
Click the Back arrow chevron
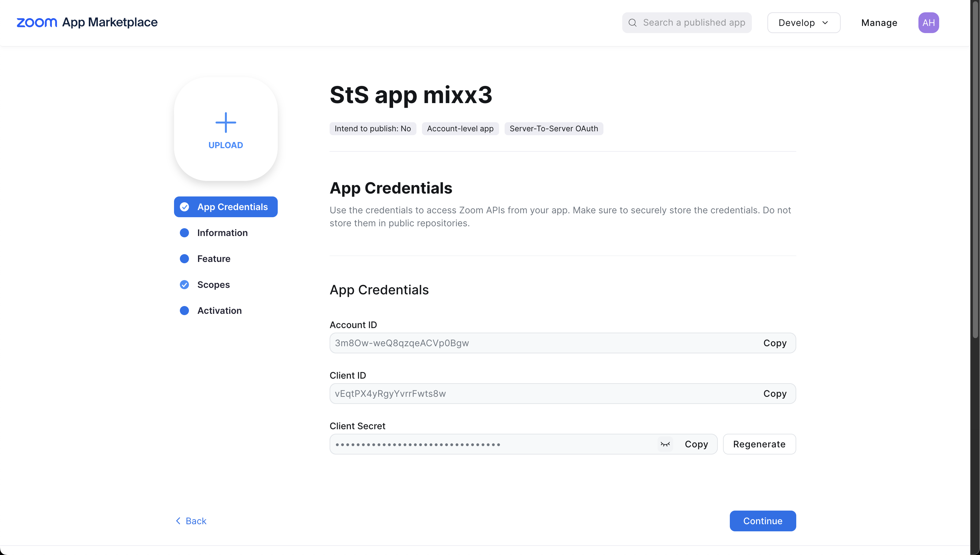point(178,521)
